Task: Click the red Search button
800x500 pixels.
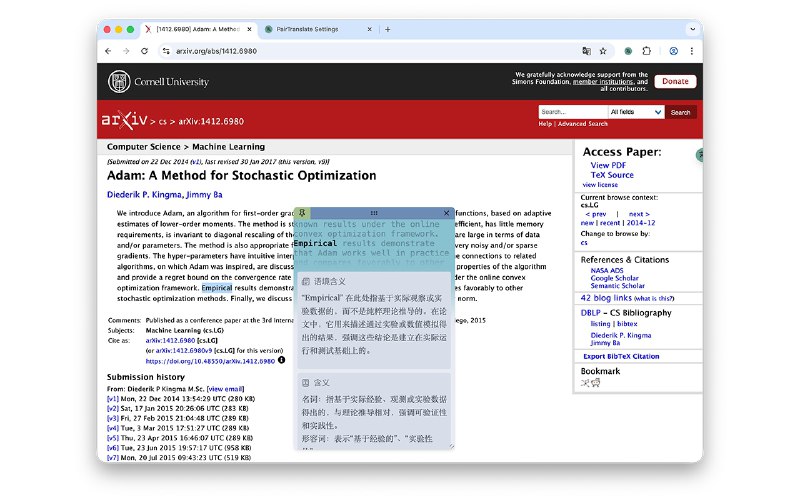Action: (681, 112)
